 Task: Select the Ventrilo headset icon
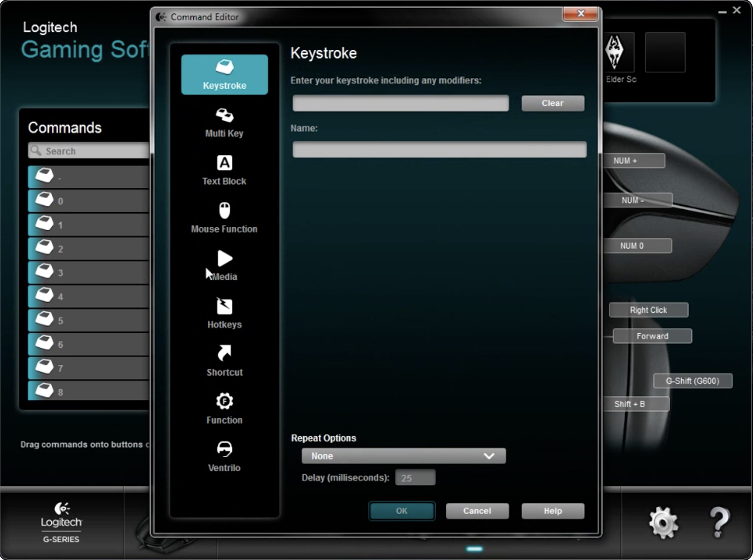[224, 449]
